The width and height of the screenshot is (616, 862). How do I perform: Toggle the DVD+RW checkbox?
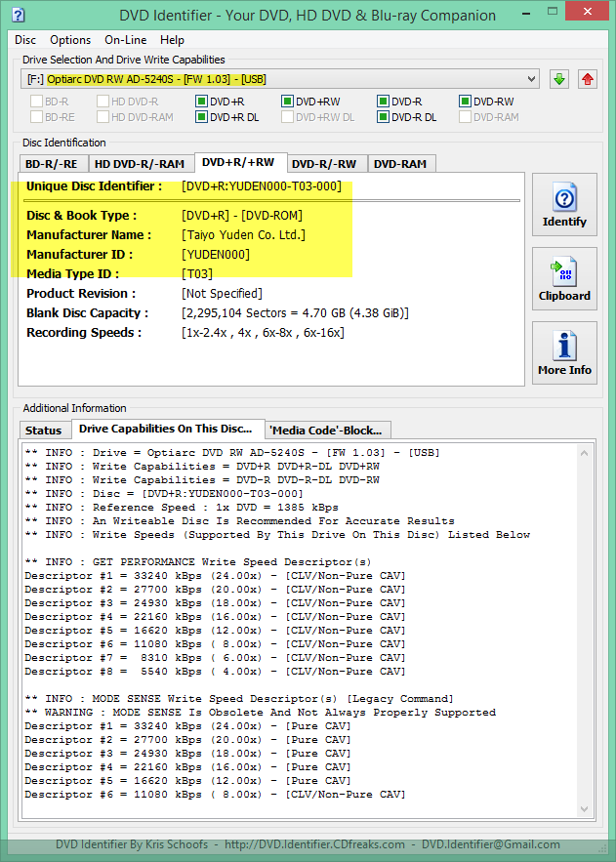click(287, 102)
